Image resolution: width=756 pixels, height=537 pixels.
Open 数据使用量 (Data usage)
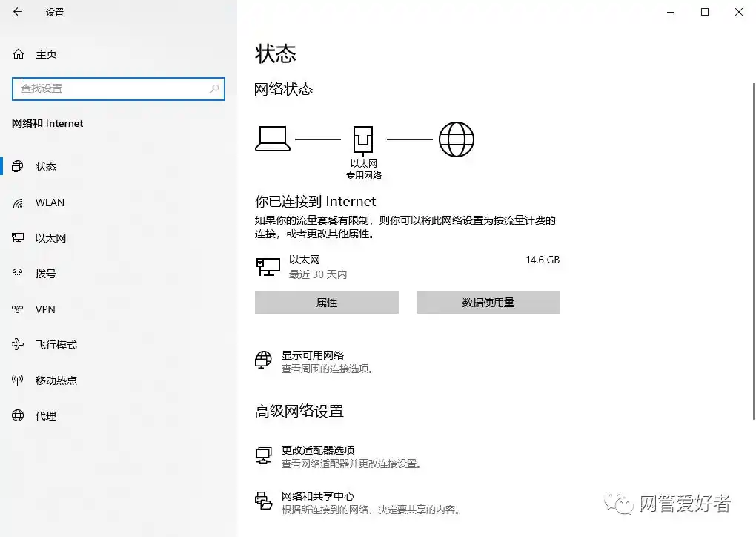[x=488, y=302]
